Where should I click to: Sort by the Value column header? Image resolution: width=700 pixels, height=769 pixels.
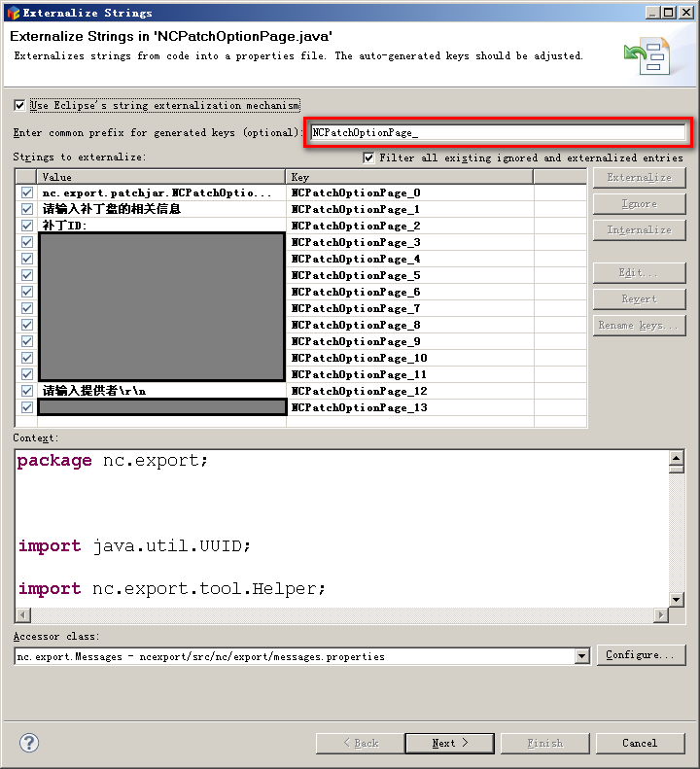(160, 177)
